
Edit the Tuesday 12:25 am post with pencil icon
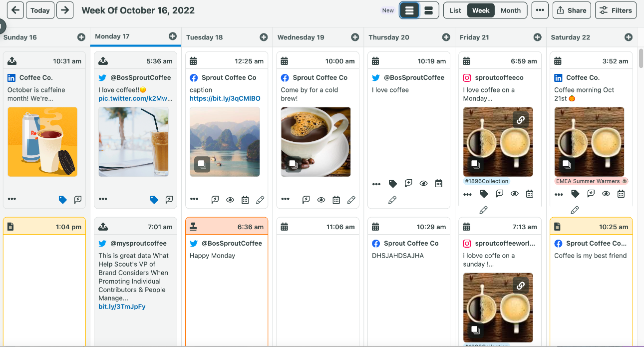click(260, 200)
